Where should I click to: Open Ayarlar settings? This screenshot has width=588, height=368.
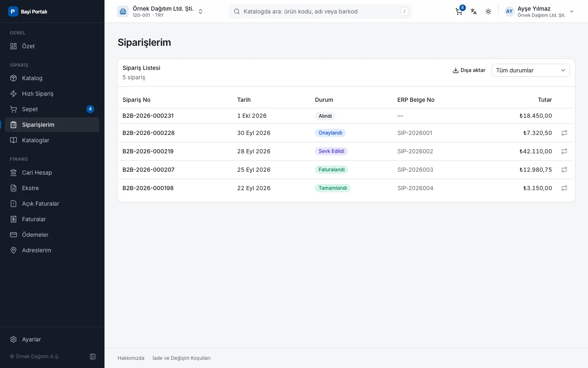point(52,339)
